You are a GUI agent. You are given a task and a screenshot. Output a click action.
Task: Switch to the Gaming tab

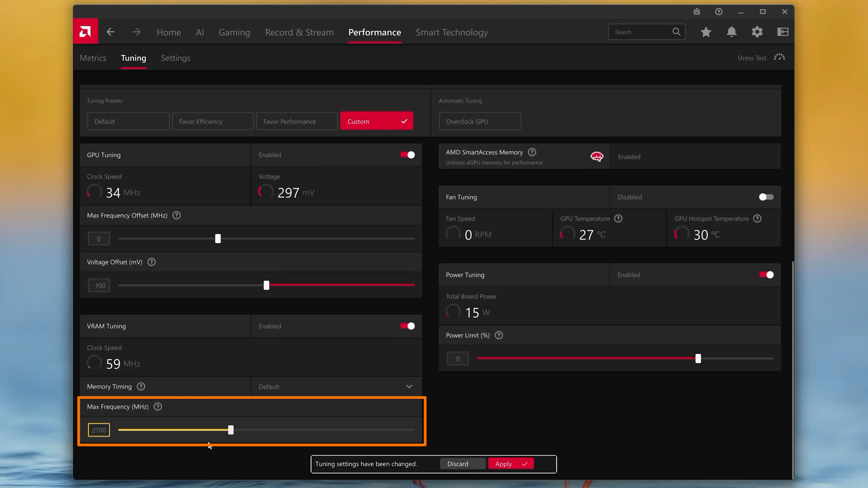(x=234, y=32)
